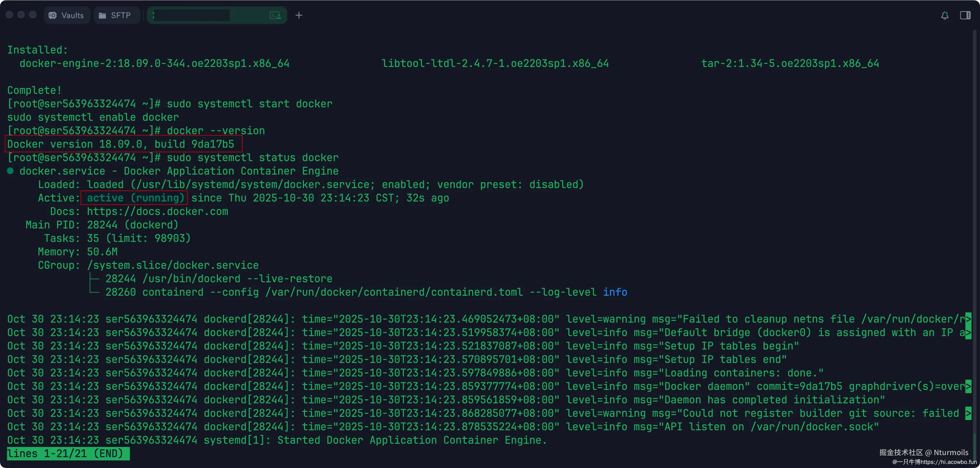Screen dimensions: 980x468
Task: Click the terminal's vertical scrollbar
Action: point(975,228)
